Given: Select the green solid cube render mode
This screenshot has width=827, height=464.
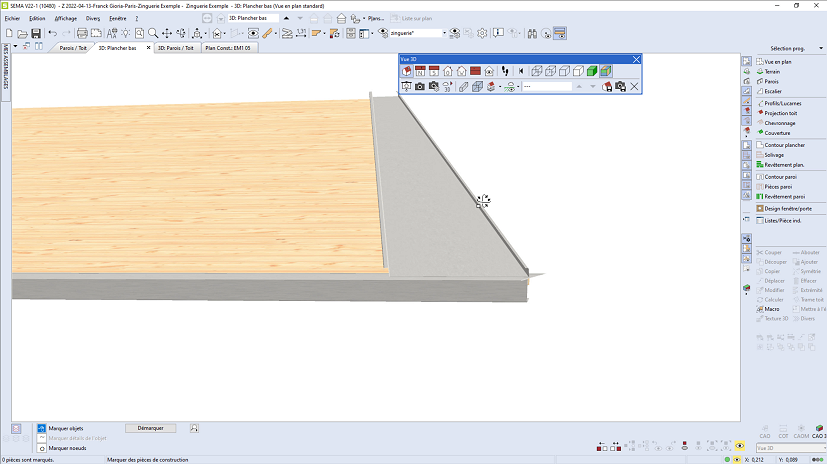Looking at the screenshot, I should coord(591,71).
